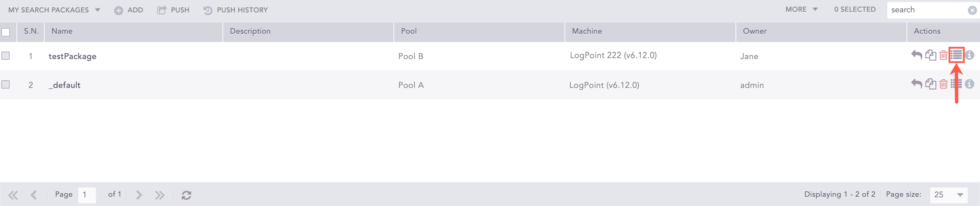Screen dimensions: 980x206
Task: Show info for the _default row
Action: pos(969,84)
